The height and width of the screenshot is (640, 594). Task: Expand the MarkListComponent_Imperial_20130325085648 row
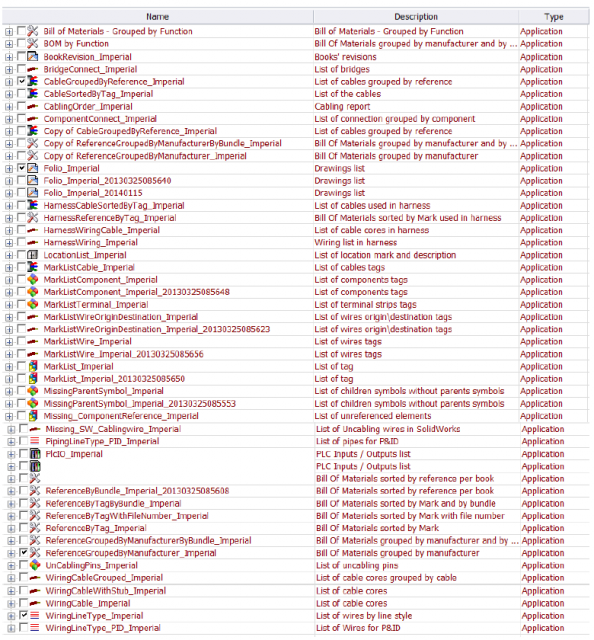coord(9,293)
